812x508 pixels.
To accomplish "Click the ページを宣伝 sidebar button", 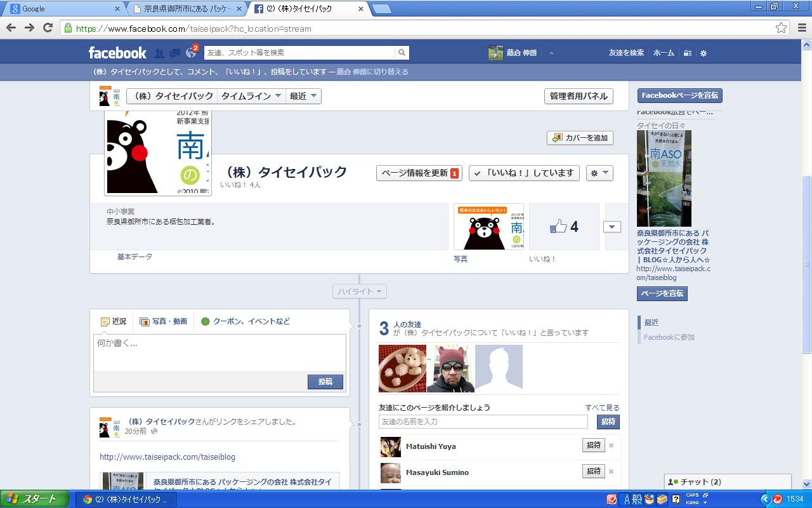I will click(662, 293).
